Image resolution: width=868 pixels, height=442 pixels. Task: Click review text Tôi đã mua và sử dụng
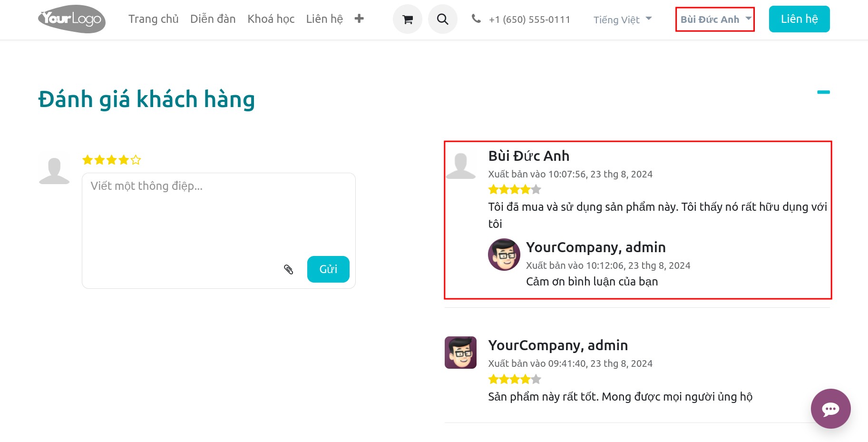[x=658, y=216]
